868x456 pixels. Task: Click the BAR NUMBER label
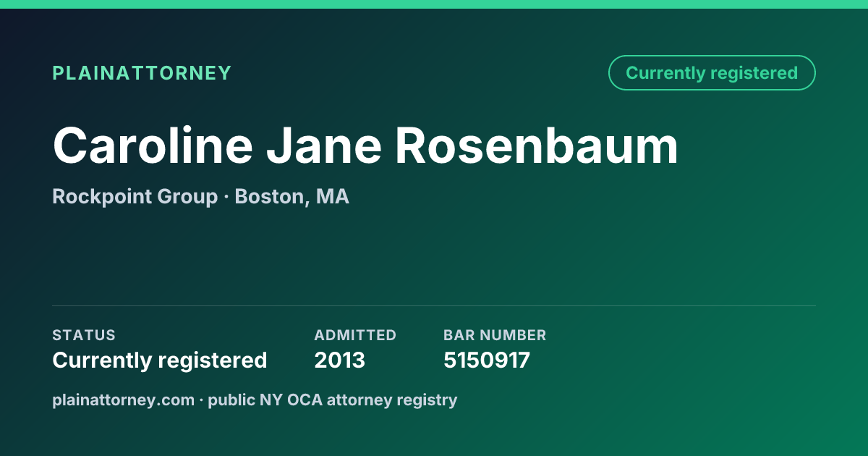pos(495,335)
